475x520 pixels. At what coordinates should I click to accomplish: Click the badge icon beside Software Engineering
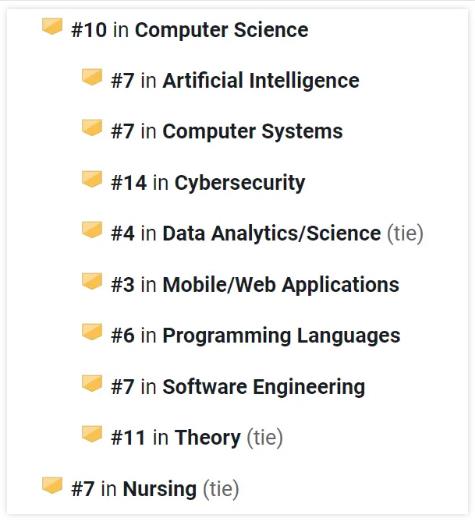[x=92, y=383]
